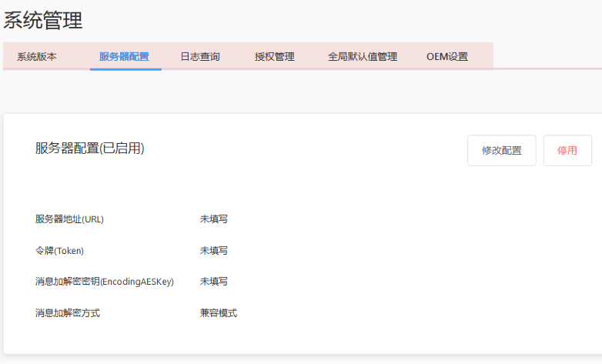602x364 pixels.
Task: Click the 修改配置 button
Action: (501, 151)
